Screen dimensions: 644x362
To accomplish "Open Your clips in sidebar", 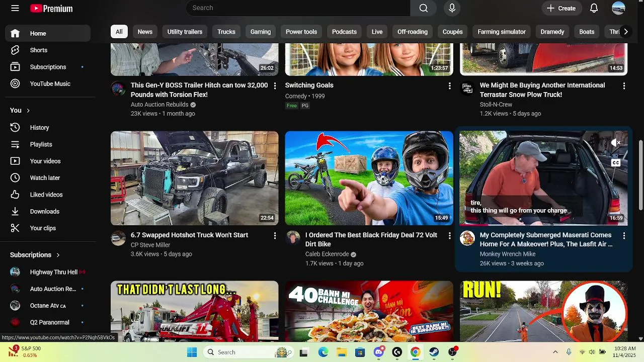I will (x=48, y=228).
